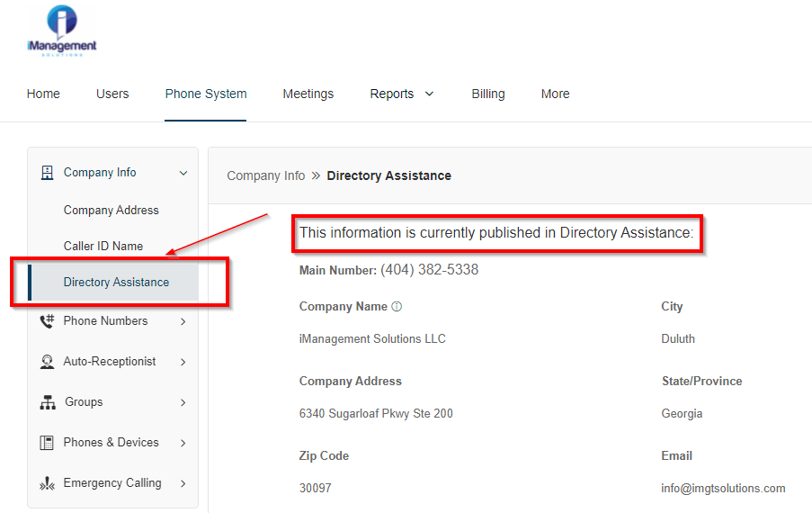Click the Auto-Receptionist headset icon

pyautogui.click(x=47, y=362)
